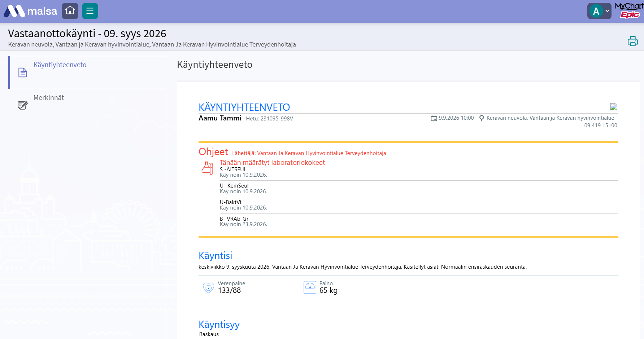Click the calendar icon beside visit date
The height and width of the screenshot is (339, 644).
[x=434, y=118]
